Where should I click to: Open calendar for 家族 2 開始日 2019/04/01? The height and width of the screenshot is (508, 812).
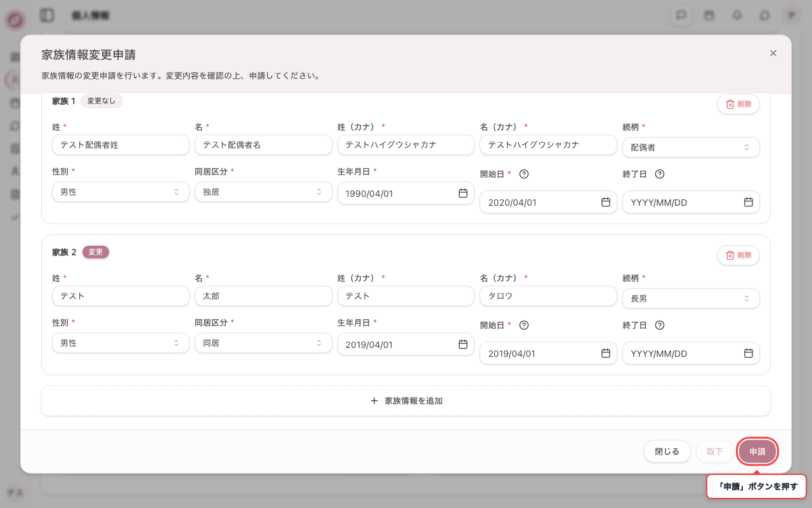[606, 353]
